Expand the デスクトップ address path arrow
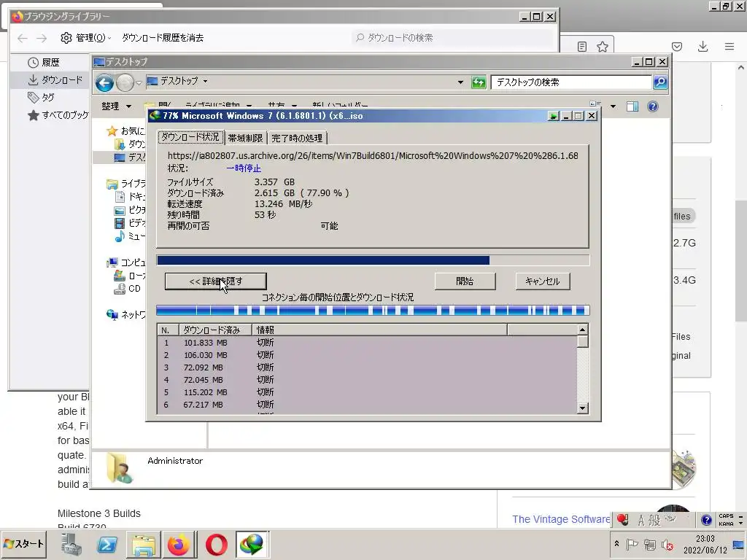Viewport: 747px width, 560px height. coord(205,82)
